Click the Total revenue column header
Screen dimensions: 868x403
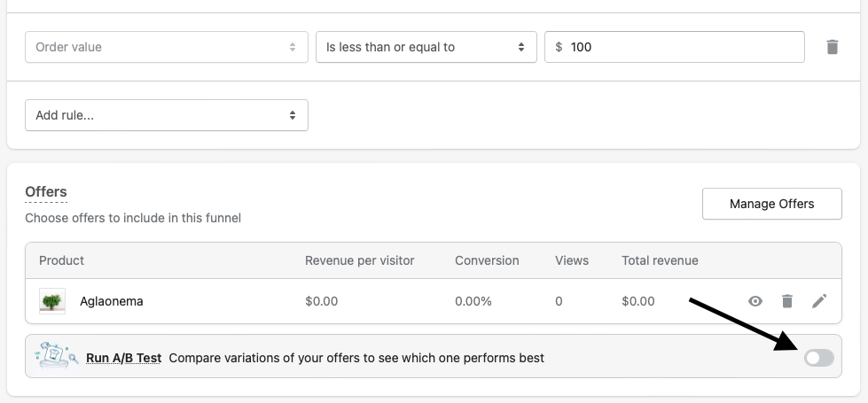click(x=660, y=260)
